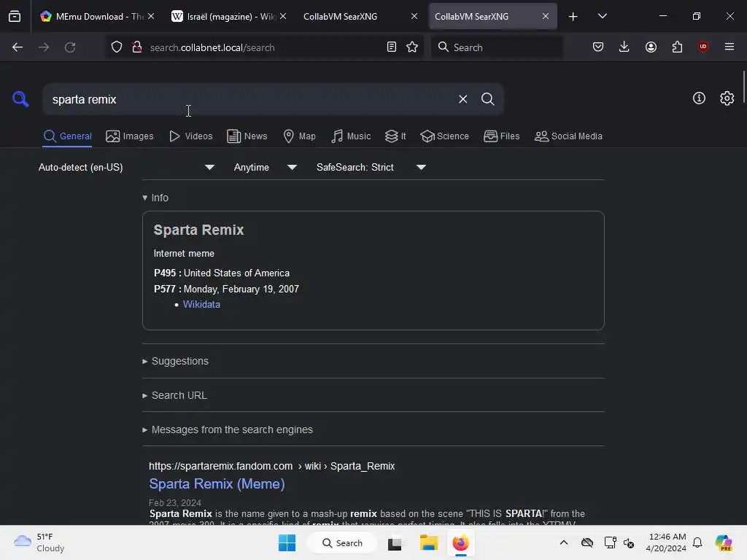Switch to Images category
The image size is (747, 560).
tap(130, 136)
